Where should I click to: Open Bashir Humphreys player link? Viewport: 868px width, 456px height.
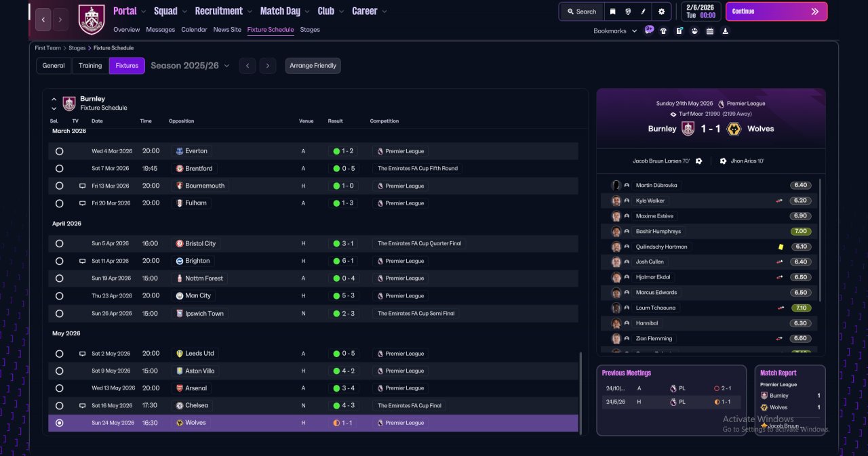pos(658,231)
